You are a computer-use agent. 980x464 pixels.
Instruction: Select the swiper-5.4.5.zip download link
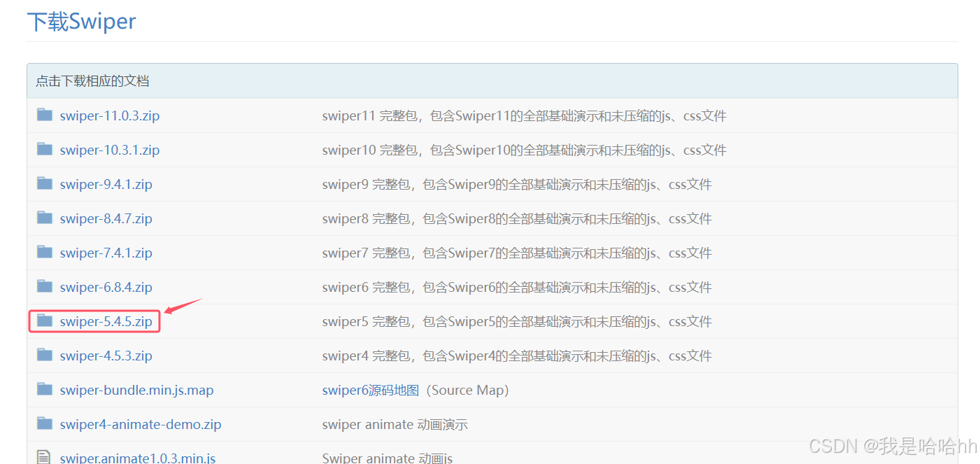[x=106, y=322]
